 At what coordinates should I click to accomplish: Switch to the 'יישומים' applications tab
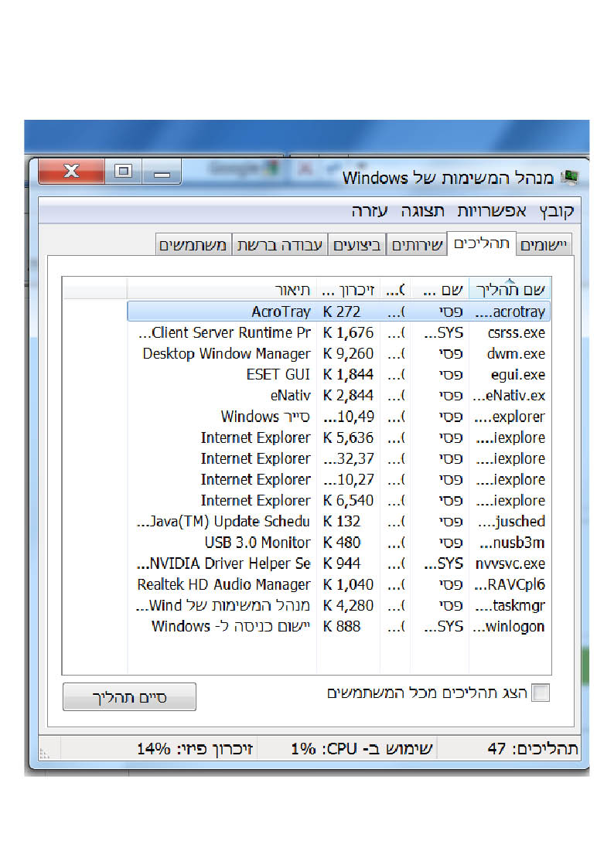(543, 245)
